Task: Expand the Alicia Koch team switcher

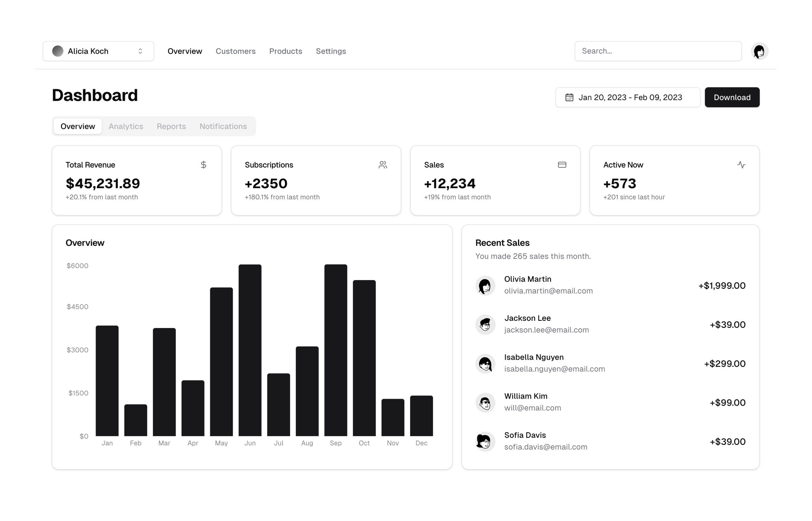Action: [98, 51]
